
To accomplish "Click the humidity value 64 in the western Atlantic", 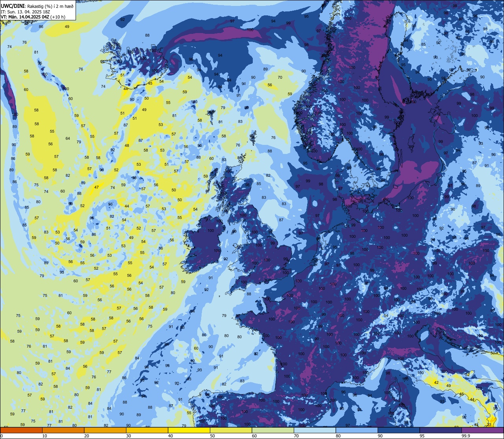I will [68, 139].
